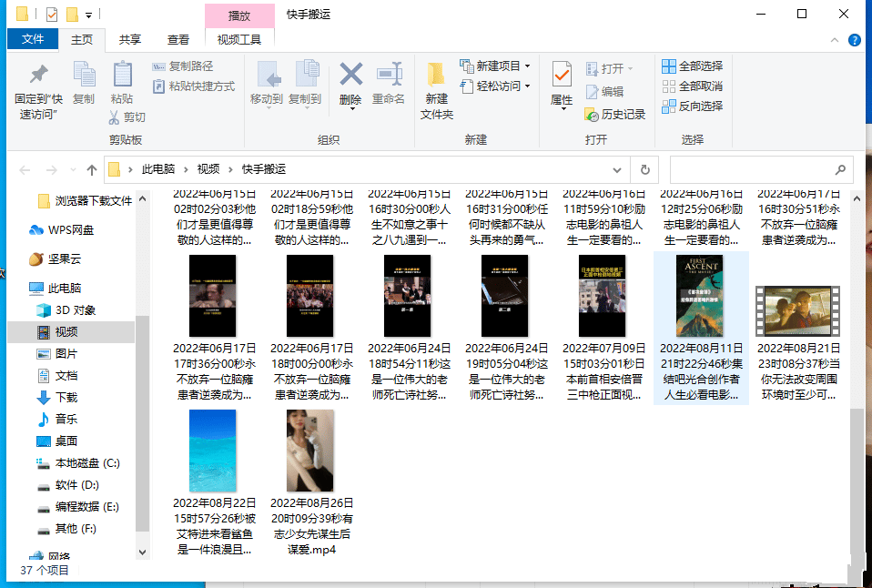Open the Move To (移动到) dropdown

pyautogui.click(x=267, y=84)
